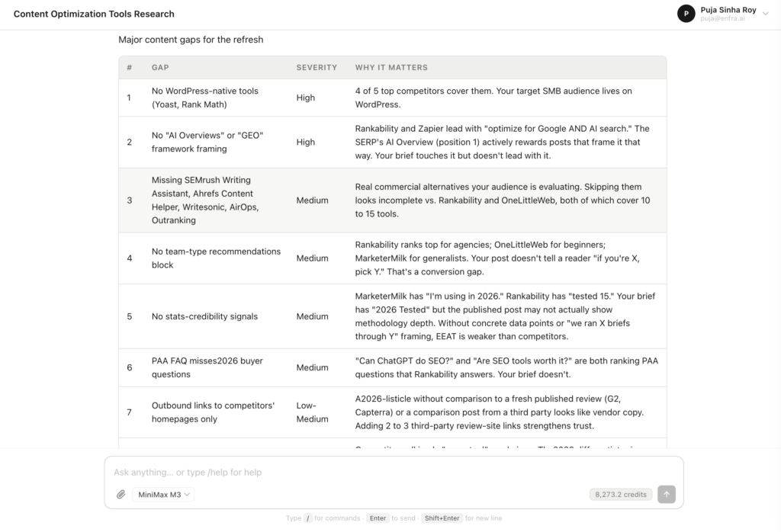The height and width of the screenshot is (532, 781).
Task: Click the send arrow button
Action: 667,494
